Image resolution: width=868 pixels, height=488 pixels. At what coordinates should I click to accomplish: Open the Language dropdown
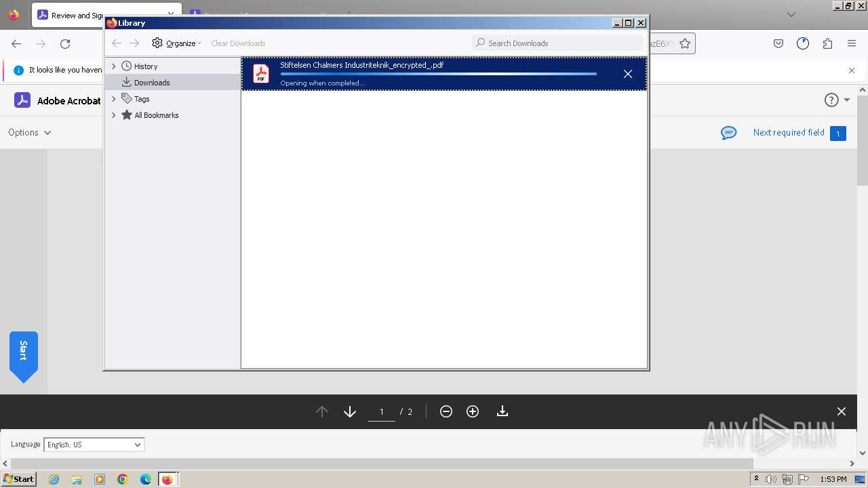(94, 445)
